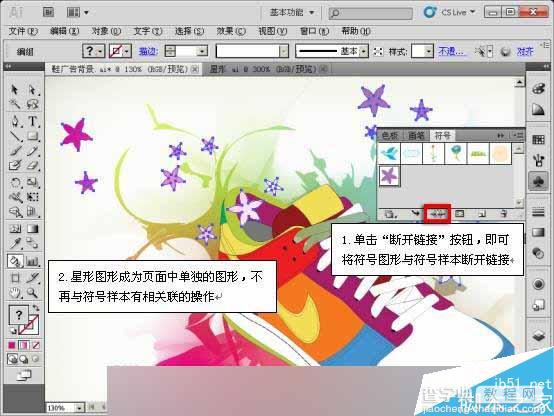The height and width of the screenshot is (416, 554).
Task: Open the stroke color dropdown in control bar
Action: pos(127,52)
